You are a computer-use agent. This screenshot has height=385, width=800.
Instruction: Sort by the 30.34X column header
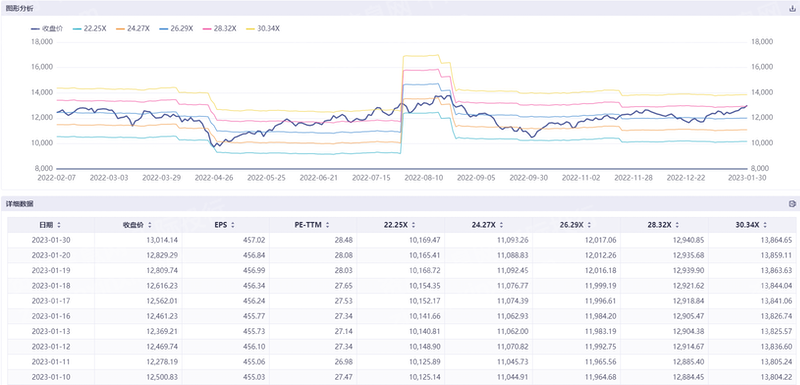752,225
